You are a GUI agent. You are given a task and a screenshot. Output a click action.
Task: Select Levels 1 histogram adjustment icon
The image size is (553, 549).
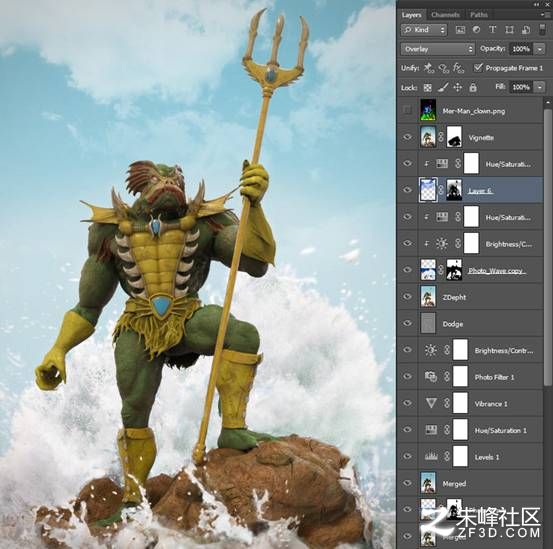pos(431,457)
